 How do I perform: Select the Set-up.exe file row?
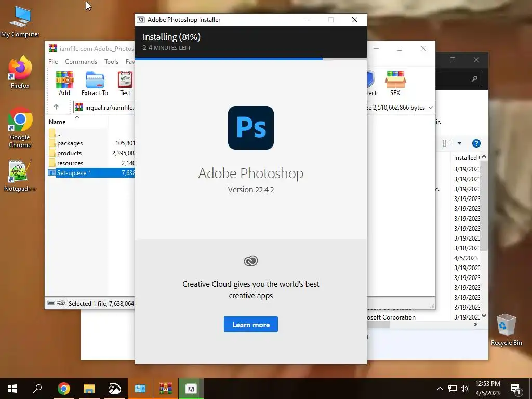91,172
